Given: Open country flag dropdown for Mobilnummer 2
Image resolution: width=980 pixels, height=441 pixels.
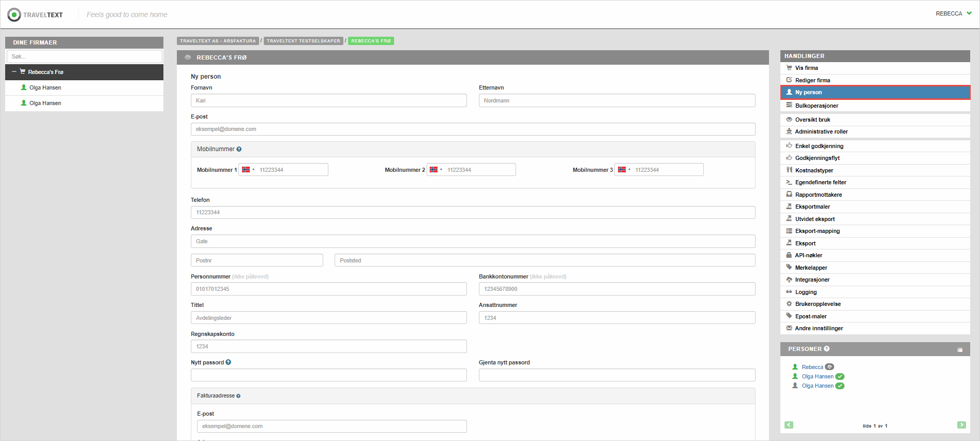Looking at the screenshot, I should (436, 170).
